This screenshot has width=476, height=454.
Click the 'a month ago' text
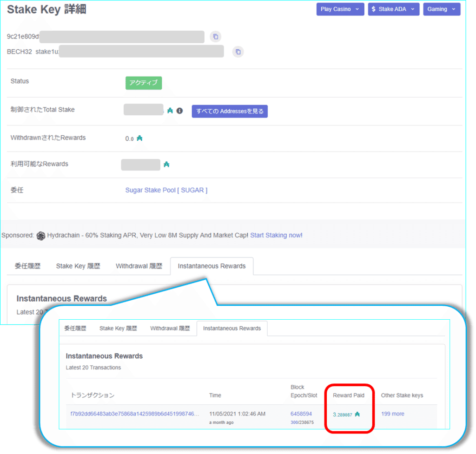tap(221, 422)
